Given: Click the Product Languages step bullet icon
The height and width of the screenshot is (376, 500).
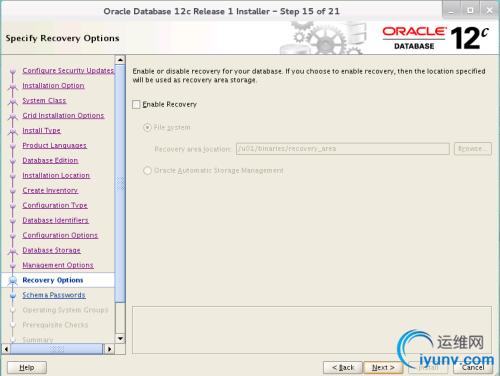Looking at the screenshot, I should point(13,146).
